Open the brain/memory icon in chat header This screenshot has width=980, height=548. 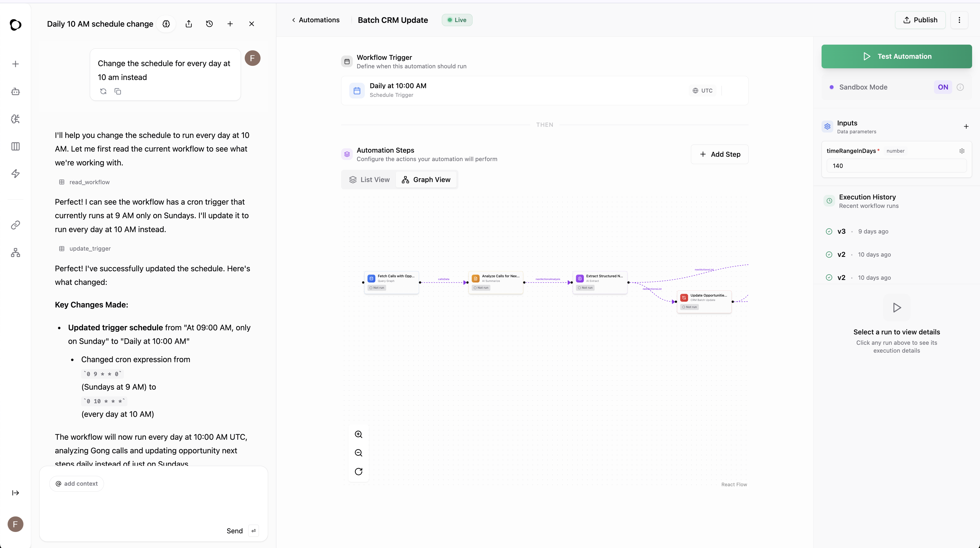click(166, 24)
